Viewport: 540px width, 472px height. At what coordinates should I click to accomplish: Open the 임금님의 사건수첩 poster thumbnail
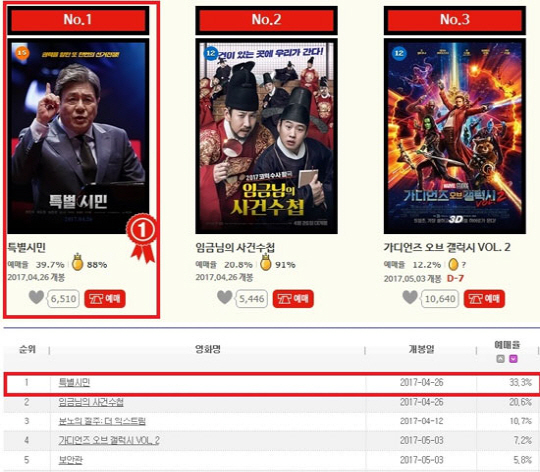(x=267, y=136)
